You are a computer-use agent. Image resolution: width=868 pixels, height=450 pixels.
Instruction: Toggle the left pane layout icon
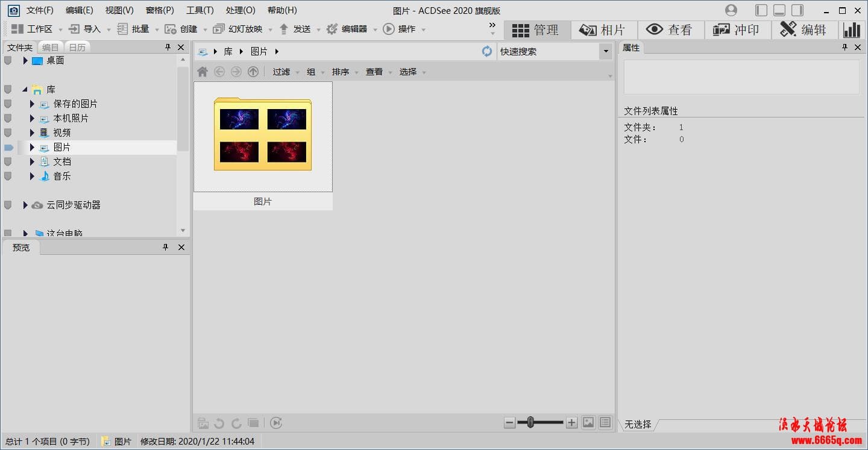click(x=761, y=10)
